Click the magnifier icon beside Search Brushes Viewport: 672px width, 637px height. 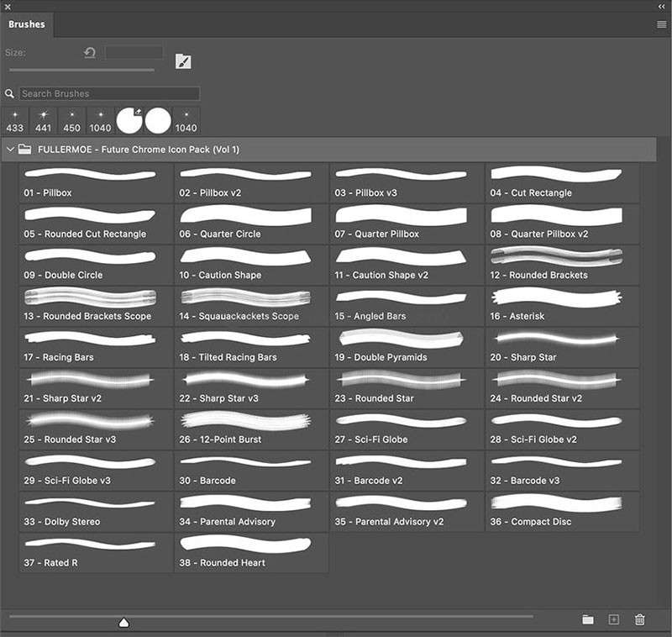click(10, 94)
